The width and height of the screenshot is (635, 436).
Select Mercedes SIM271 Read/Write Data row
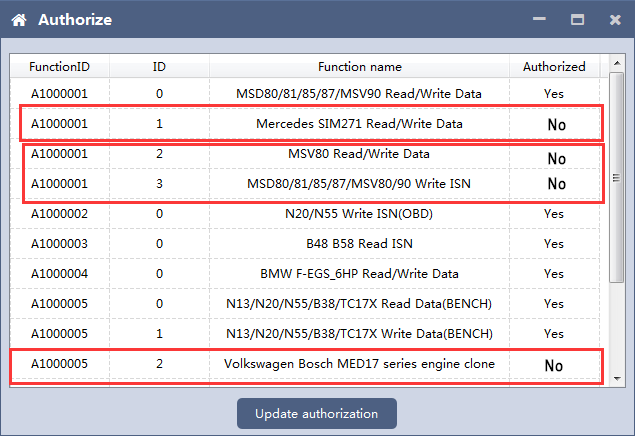(x=305, y=123)
